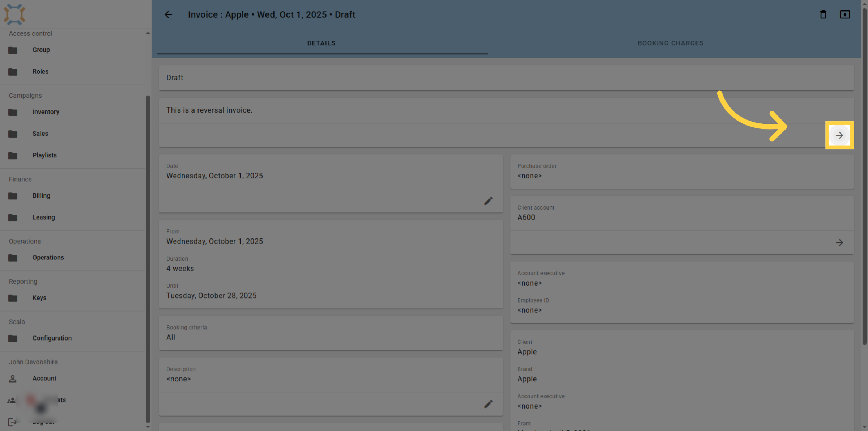Click the 'Campaigns' section heading

pyautogui.click(x=25, y=96)
